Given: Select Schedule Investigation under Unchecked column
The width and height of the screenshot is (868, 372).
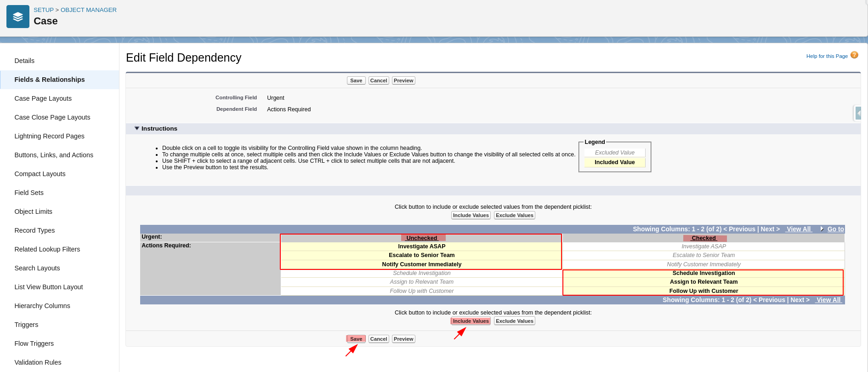Looking at the screenshot, I should point(422,273).
